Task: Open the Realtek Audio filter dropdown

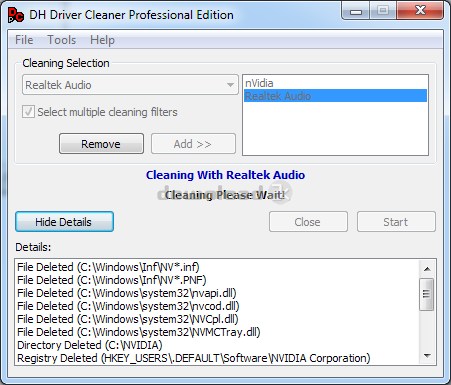Action: [x=130, y=85]
